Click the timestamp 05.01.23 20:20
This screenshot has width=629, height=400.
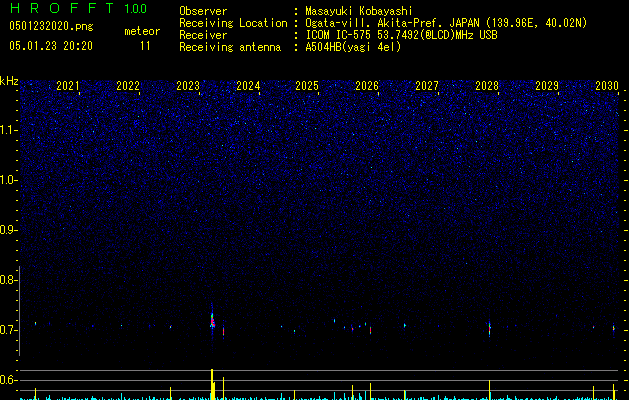(x=51, y=46)
